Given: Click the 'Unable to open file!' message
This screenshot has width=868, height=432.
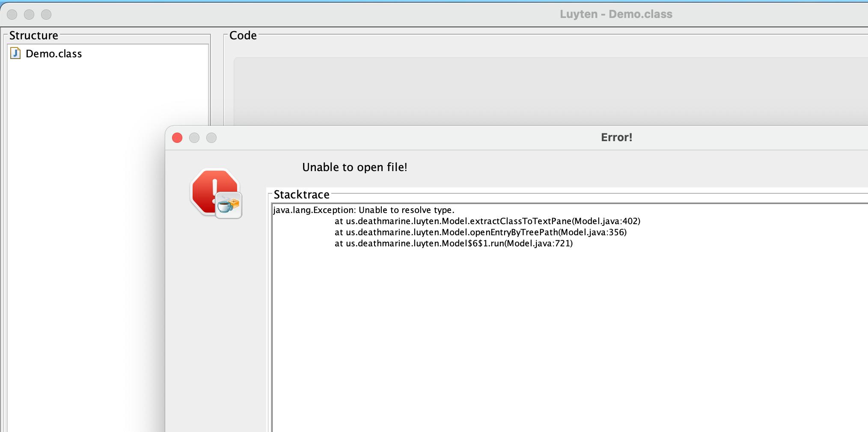Looking at the screenshot, I should click(355, 167).
